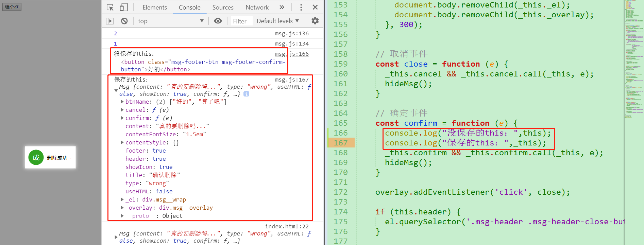Open the Default levels dropdown
Image resolution: width=644 pixels, height=245 pixels.
coord(278,21)
